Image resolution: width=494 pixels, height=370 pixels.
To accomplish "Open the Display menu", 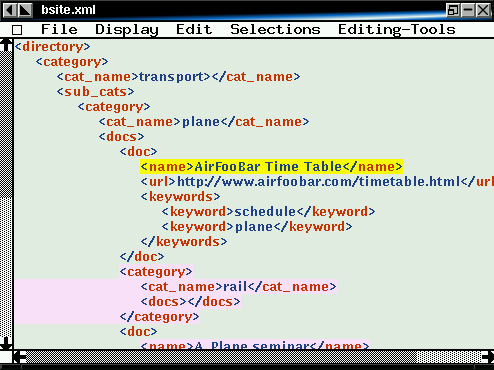I will coord(127,30).
